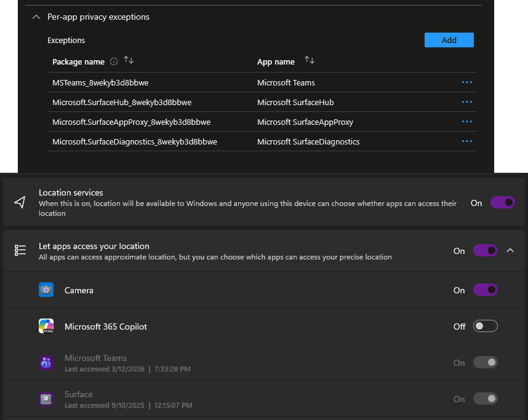Click the Microsoft Teams app icon
Image resolution: width=528 pixels, height=420 pixels.
[x=46, y=363]
